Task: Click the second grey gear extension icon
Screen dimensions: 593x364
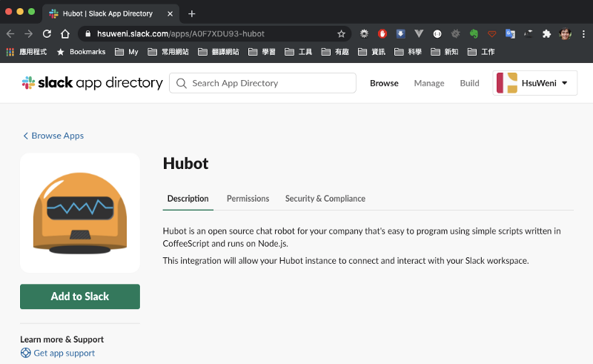Action: tap(456, 34)
